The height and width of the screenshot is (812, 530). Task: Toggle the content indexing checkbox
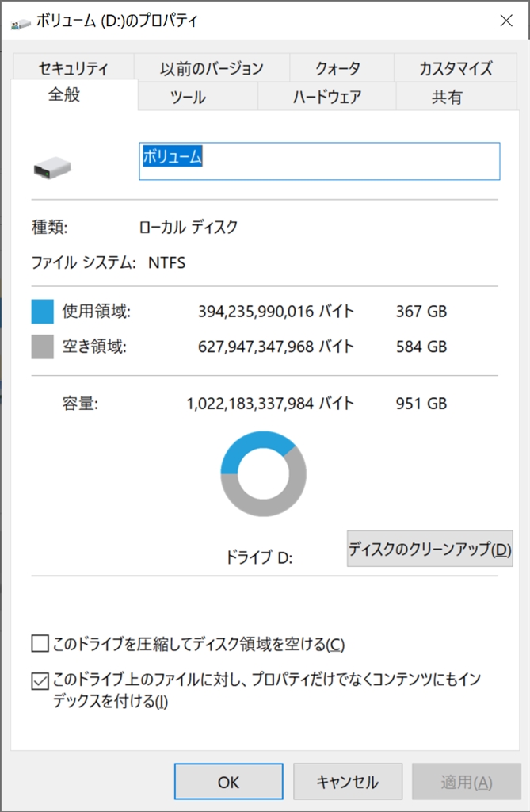click(x=40, y=680)
